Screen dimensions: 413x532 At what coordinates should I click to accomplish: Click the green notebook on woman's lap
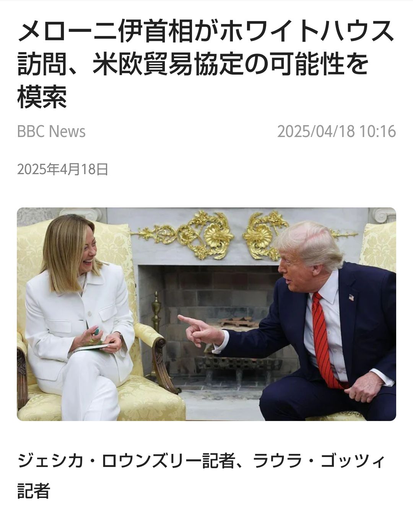pyautogui.click(x=92, y=348)
